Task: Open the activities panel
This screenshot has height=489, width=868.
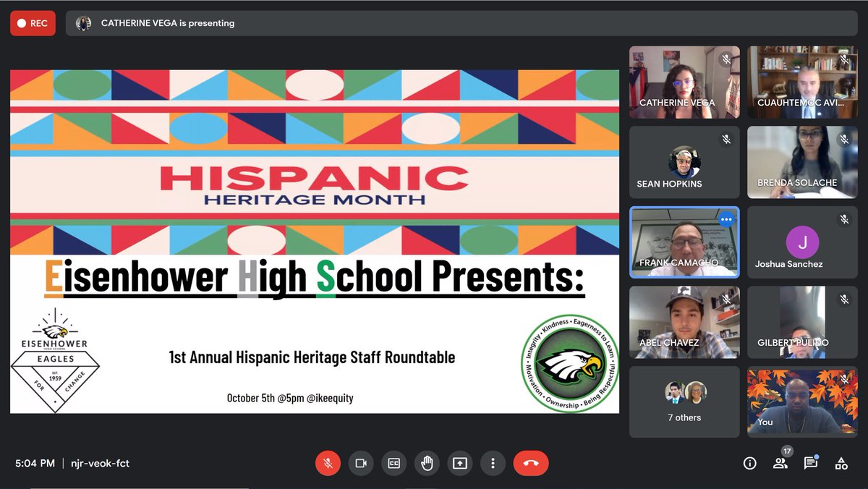Action: click(x=841, y=463)
